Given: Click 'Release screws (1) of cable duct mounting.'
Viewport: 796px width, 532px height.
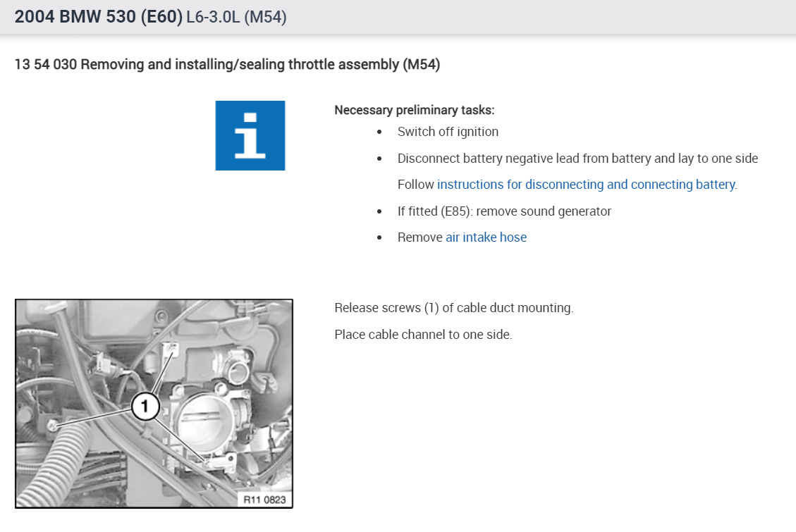Looking at the screenshot, I should tap(454, 308).
